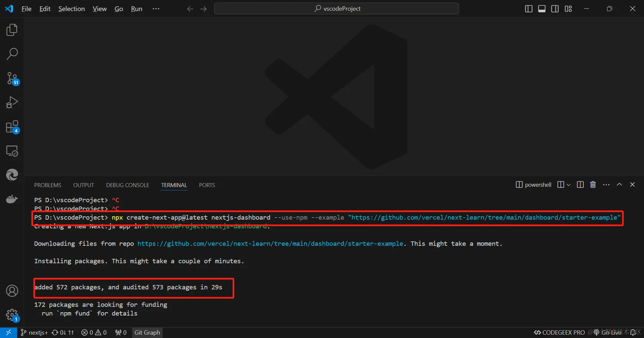Open the Selection menu
Screen dimensions: 644x338
pyautogui.click(x=71, y=9)
